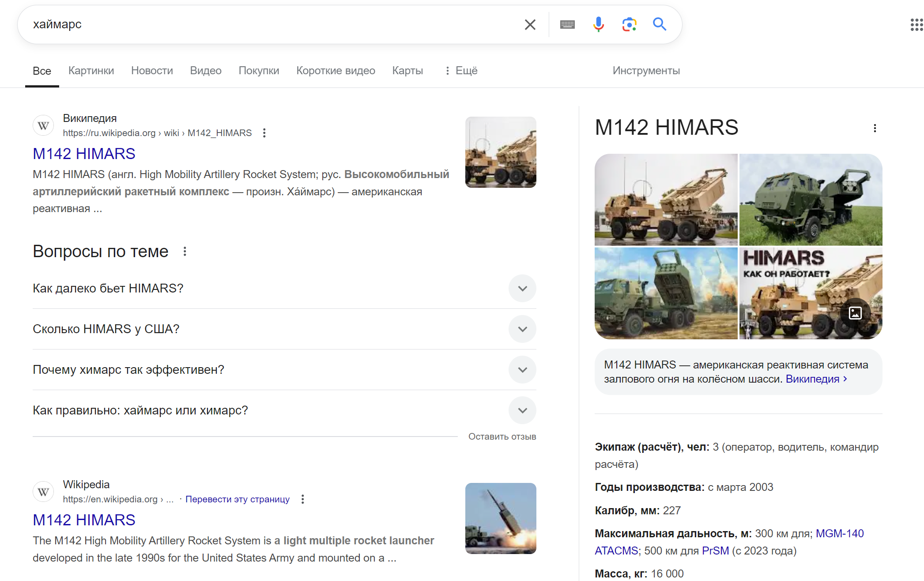Expand the question Почему химарс так эффективен?
This screenshot has height=581, width=924.
(x=284, y=370)
